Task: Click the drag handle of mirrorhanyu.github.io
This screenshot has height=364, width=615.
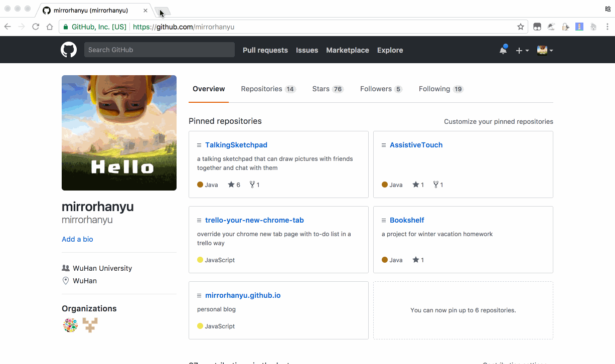Action: [x=199, y=295]
